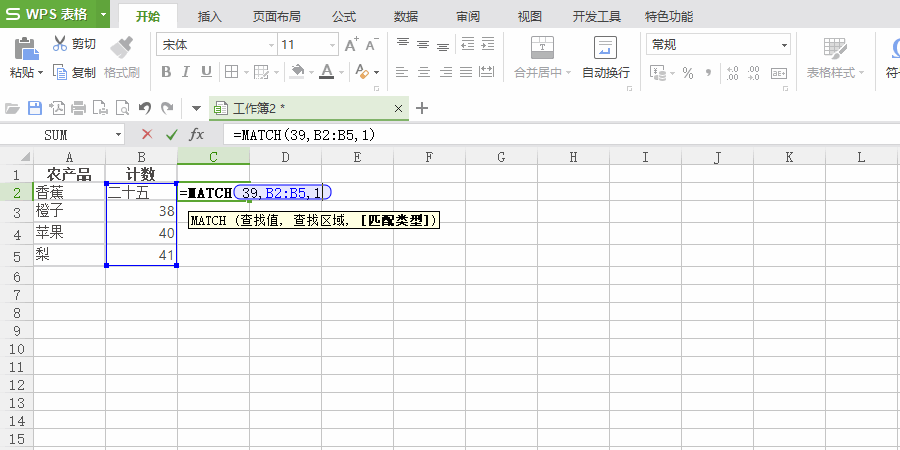Expand the font size dropdown
Image resolution: width=900 pixels, height=450 pixels.
[x=332, y=45]
